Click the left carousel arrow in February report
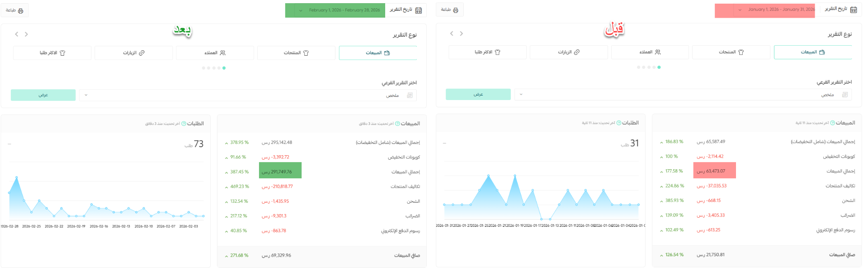 pyautogui.click(x=17, y=34)
